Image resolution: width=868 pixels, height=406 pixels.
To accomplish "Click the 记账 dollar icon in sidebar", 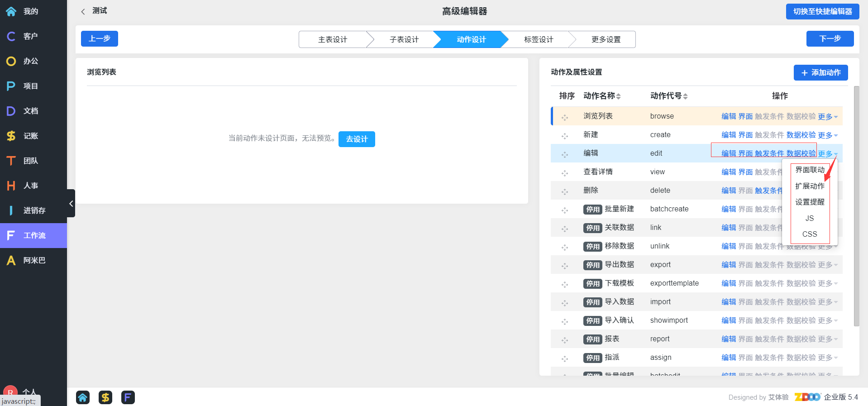I will point(11,136).
